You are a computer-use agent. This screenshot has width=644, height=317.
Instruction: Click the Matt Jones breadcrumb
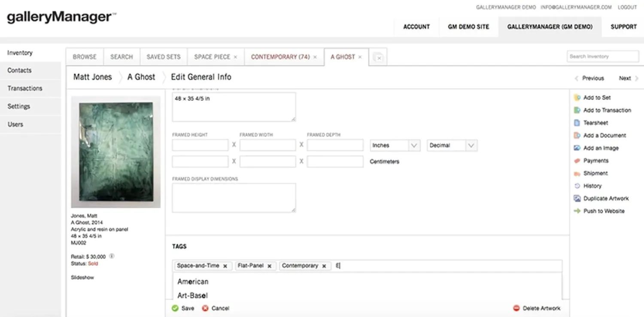coord(92,77)
